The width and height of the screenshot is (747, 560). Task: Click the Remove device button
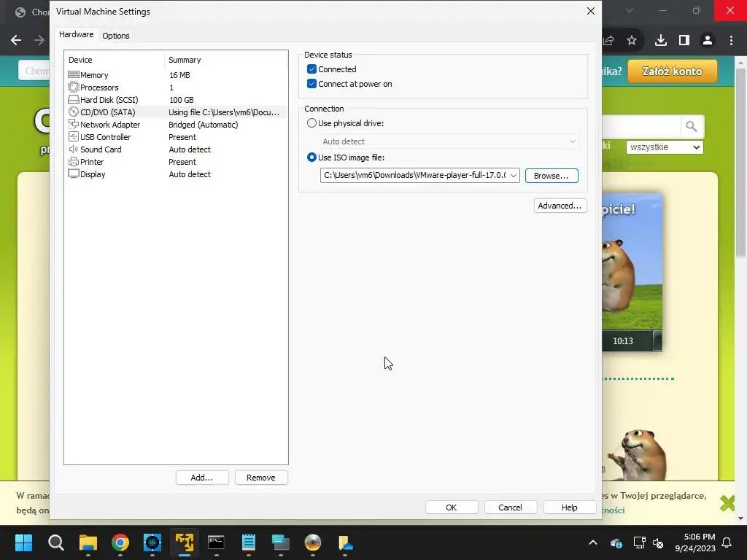pyautogui.click(x=261, y=478)
